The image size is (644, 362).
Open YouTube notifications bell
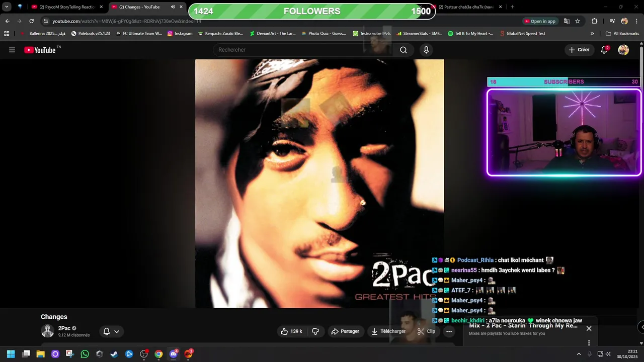pyautogui.click(x=604, y=50)
